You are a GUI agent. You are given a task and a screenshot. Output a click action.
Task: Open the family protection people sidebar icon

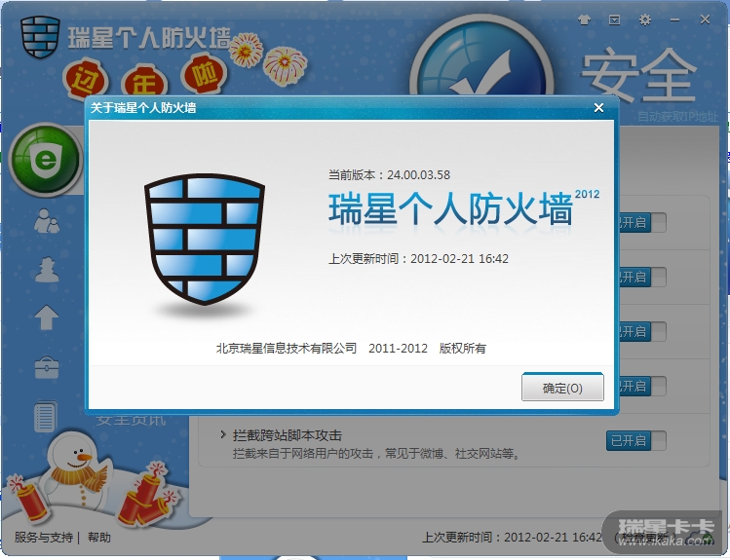(47, 221)
